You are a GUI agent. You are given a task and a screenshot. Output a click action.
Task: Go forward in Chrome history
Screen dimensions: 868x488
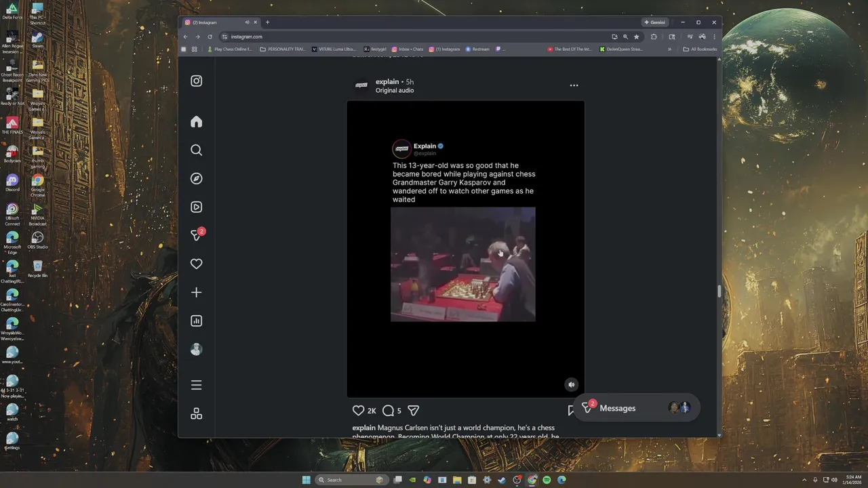pyautogui.click(x=197, y=37)
